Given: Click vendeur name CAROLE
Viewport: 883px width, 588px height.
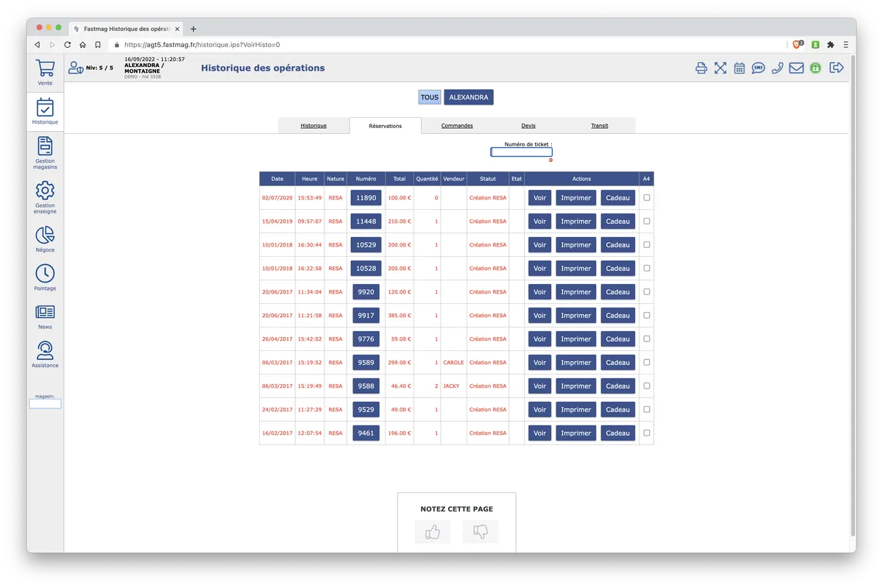Looking at the screenshot, I should tap(453, 363).
